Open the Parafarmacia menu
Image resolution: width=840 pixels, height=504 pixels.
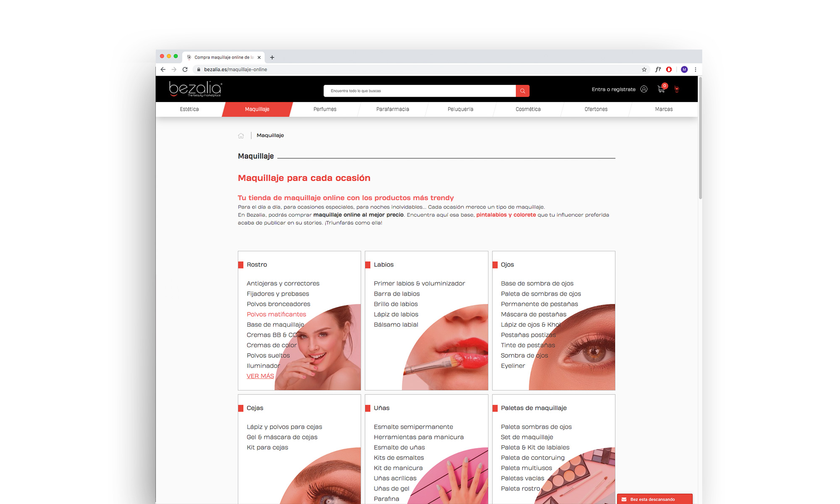point(393,109)
